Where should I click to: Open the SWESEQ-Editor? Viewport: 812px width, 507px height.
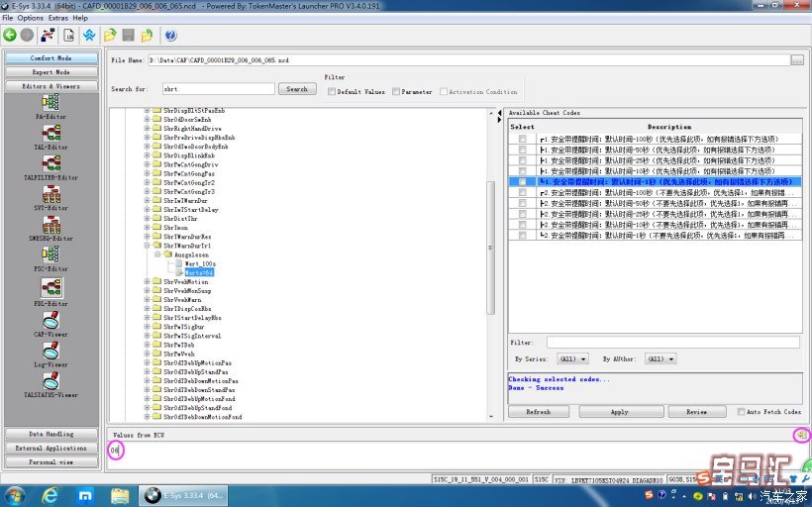click(x=51, y=230)
